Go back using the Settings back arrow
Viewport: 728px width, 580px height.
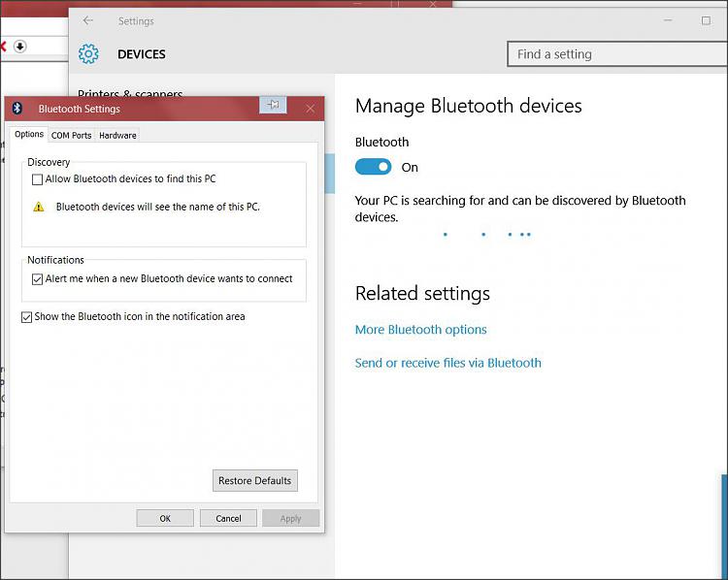point(87,20)
